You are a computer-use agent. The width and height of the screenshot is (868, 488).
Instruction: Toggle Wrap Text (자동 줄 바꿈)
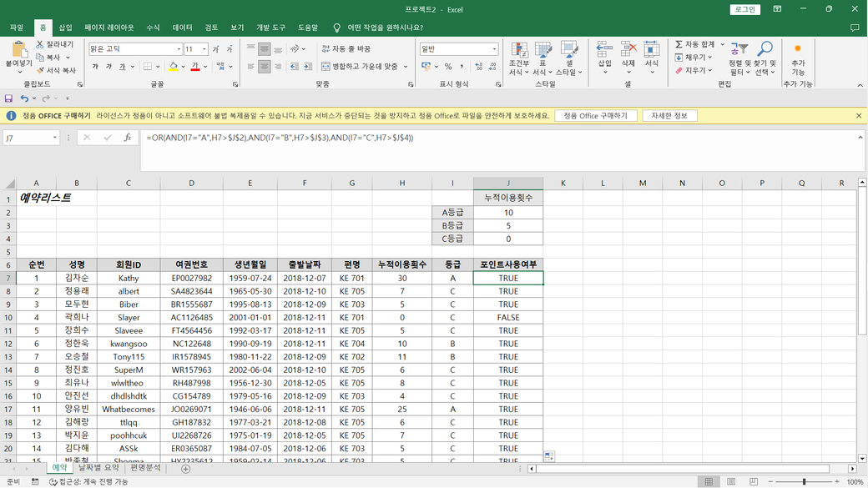pos(346,49)
